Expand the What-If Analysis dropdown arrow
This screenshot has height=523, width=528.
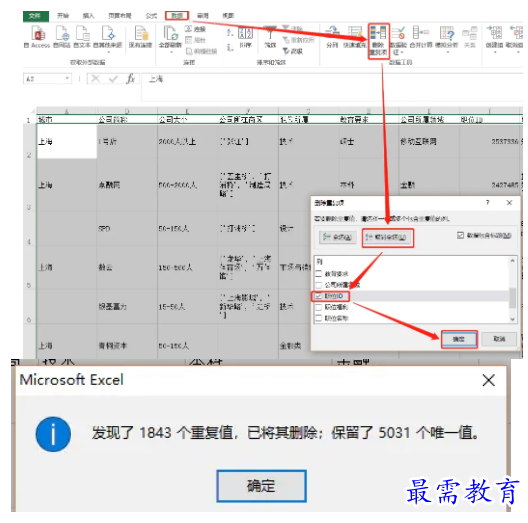point(447,52)
